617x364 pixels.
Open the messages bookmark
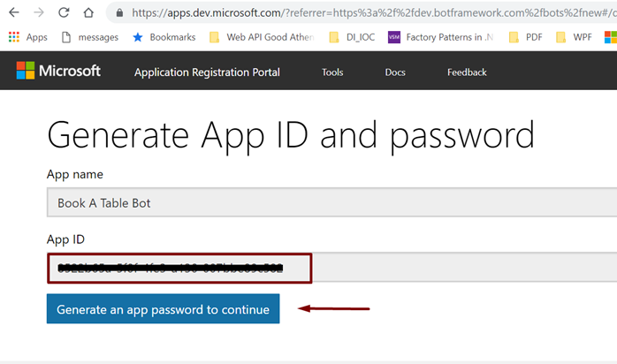89,37
